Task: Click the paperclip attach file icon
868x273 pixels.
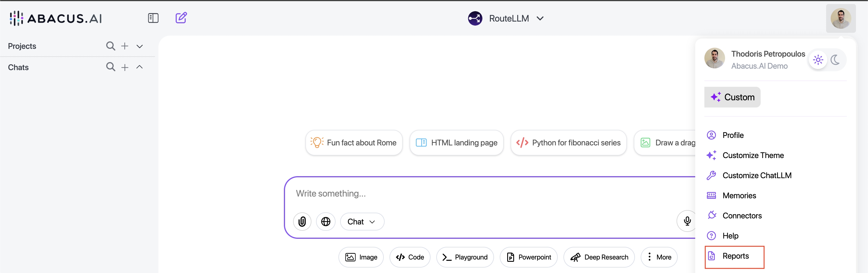Action: point(302,221)
